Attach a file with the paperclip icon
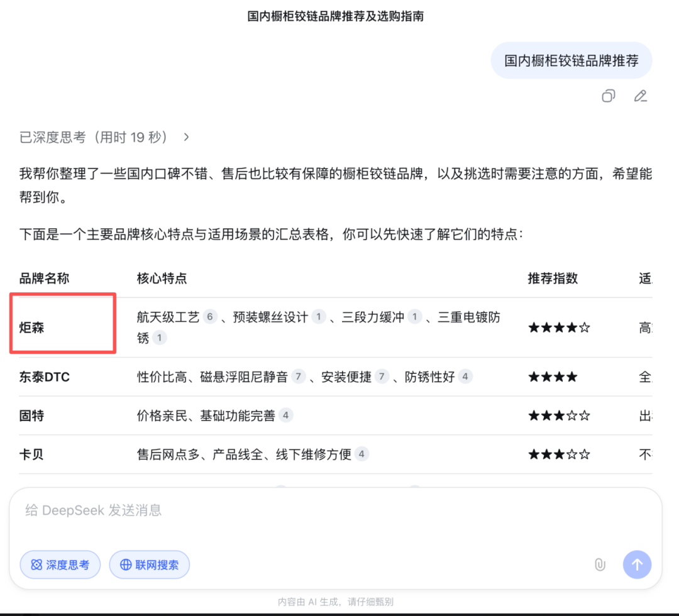 click(600, 564)
